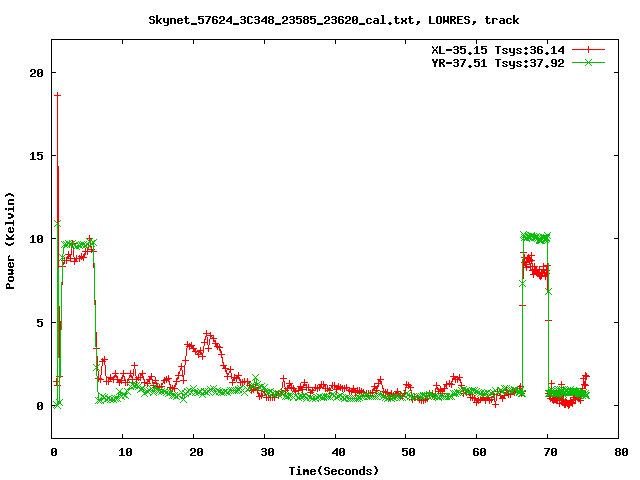Click the highest spike point near 18.6 Kelvin
Viewport: 640px width, 480px height.
pyautogui.click(x=57, y=95)
